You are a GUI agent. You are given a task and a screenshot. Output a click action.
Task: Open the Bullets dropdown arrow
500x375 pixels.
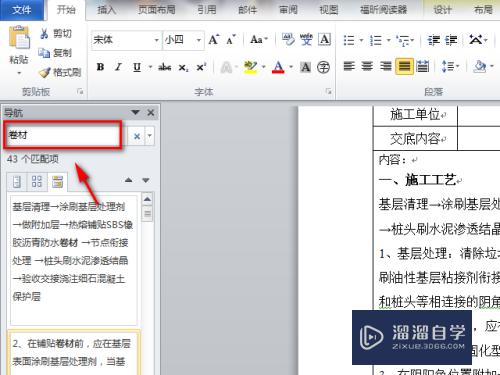(x=361, y=40)
